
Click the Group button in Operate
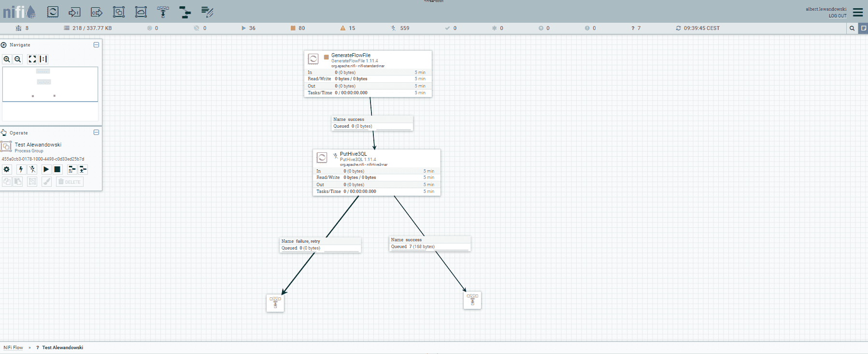point(32,181)
